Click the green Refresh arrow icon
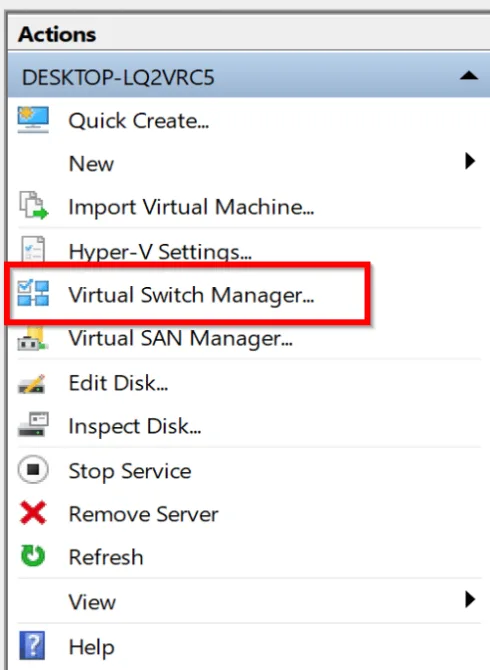 33,555
